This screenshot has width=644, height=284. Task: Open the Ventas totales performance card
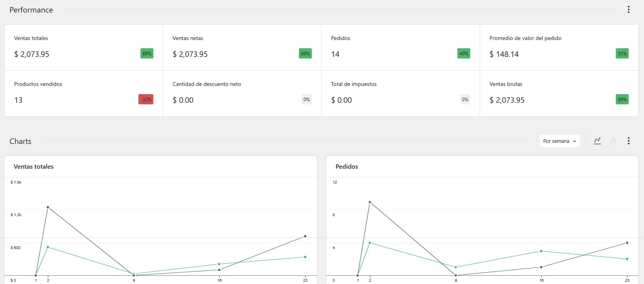(84, 47)
